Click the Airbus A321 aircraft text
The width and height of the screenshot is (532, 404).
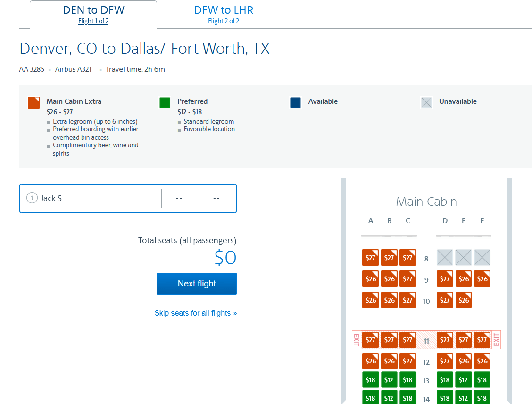click(x=73, y=69)
